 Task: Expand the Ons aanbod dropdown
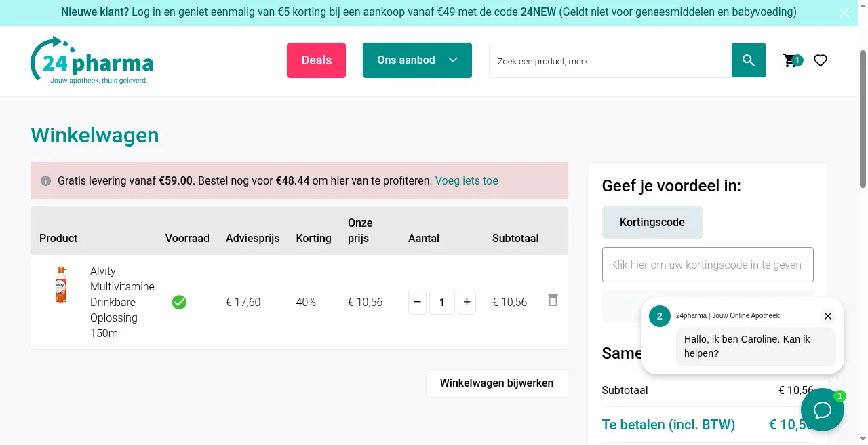[x=417, y=60]
